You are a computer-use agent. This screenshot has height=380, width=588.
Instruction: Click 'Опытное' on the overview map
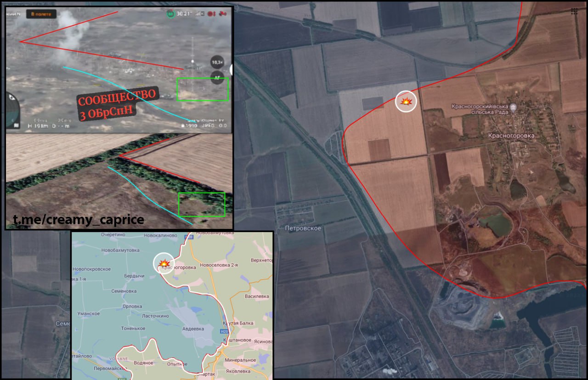(x=176, y=364)
